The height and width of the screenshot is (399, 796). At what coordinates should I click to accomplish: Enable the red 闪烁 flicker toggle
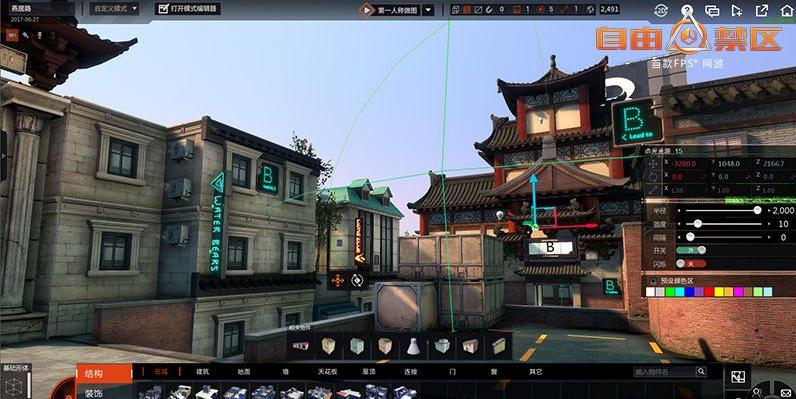691,263
